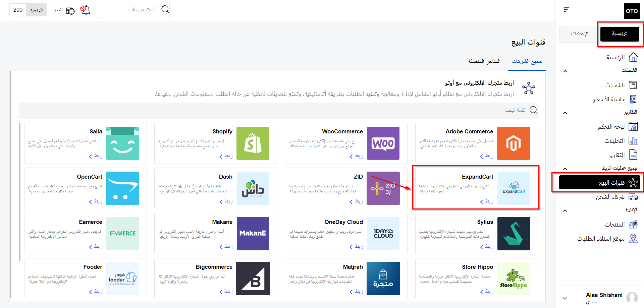Open the OpenCart logo
Viewport: 644px width, 308px height.
coord(122,188)
